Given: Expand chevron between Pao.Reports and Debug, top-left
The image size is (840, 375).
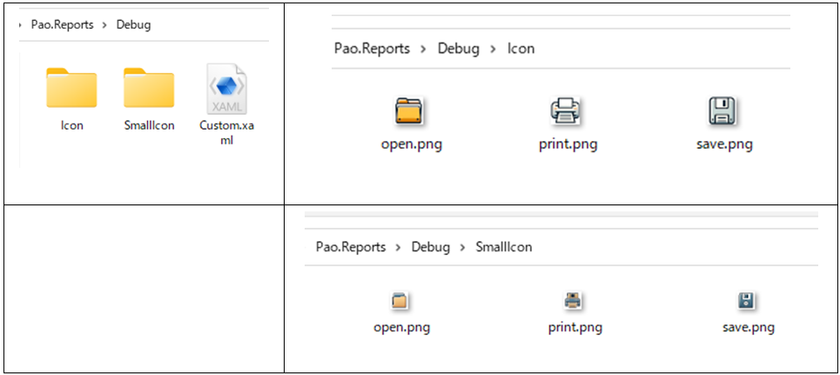Looking at the screenshot, I should (x=104, y=25).
